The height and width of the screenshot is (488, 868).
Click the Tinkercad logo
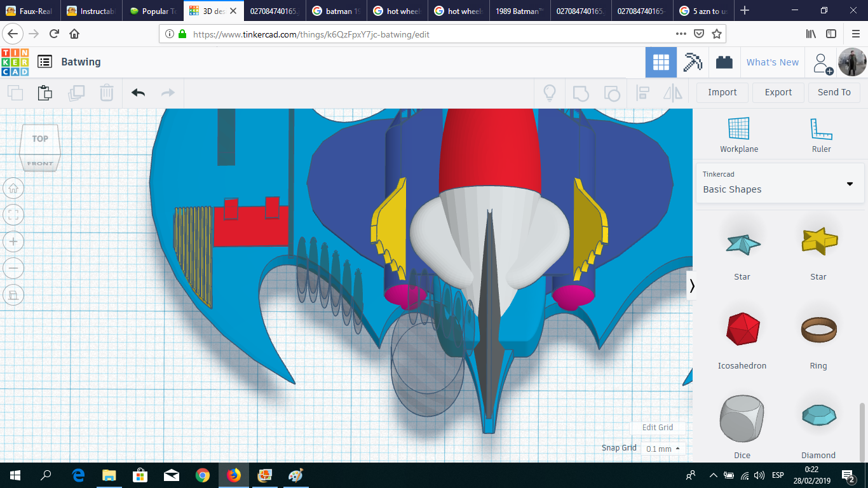tap(15, 62)
